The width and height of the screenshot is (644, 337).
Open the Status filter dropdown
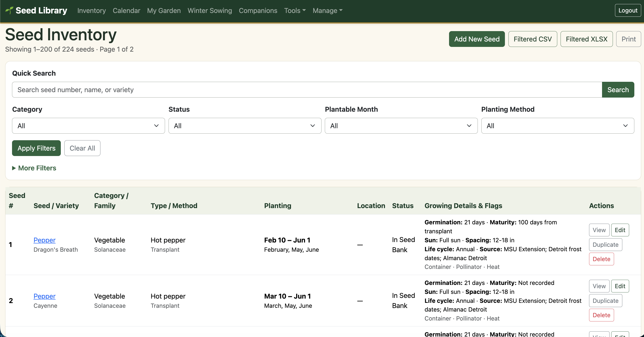(x=245, y=126)
